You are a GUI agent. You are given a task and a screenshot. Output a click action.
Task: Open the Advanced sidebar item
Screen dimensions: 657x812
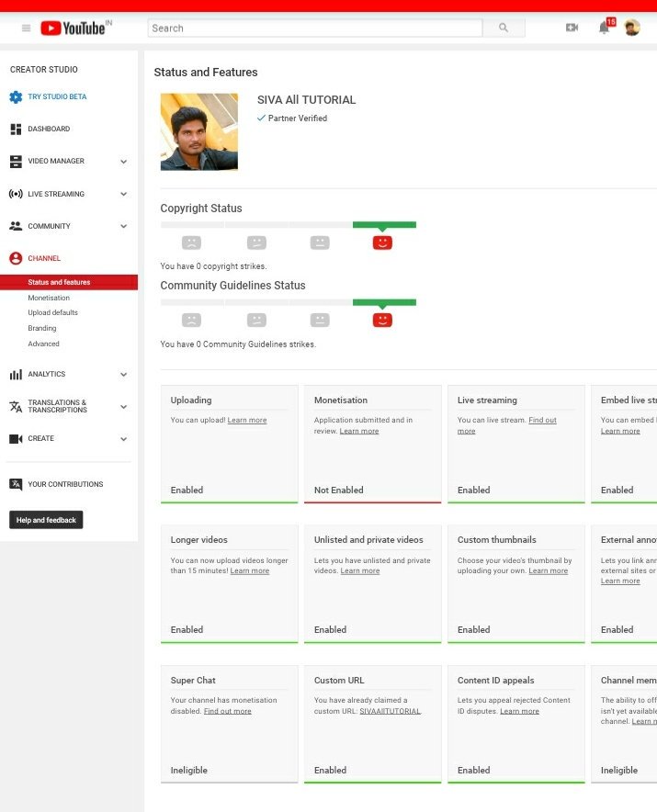point(43,344)
